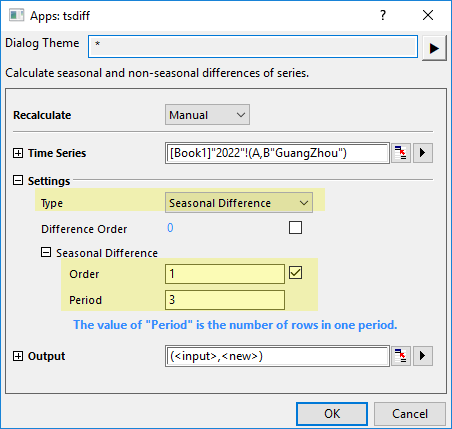
Task: Click the seasonal Order input field
Action: click(x=225, y=274)
